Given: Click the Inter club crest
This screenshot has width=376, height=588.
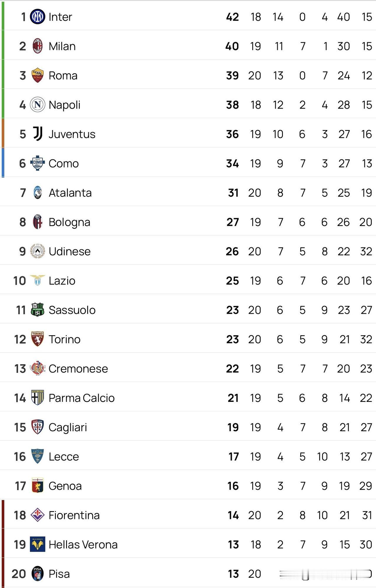Looking at the screenshot, I should tap(38, 17).
